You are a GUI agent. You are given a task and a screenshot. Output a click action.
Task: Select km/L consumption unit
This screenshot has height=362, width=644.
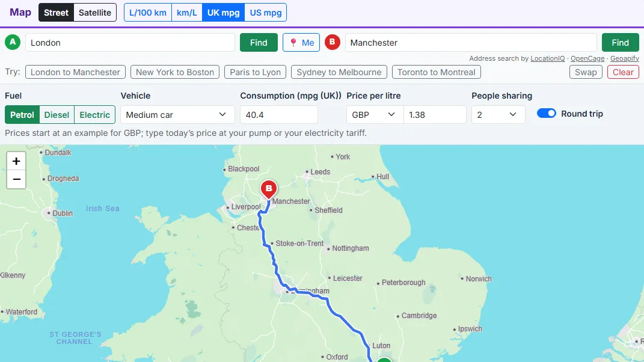click(187, 13)
